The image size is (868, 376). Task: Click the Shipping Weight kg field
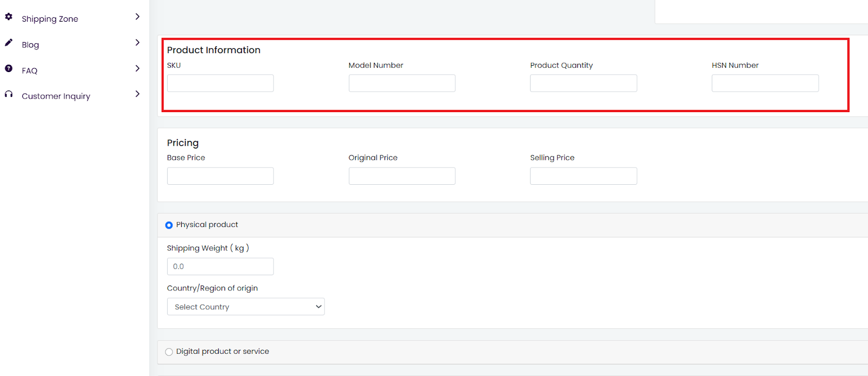coord(220,267)
